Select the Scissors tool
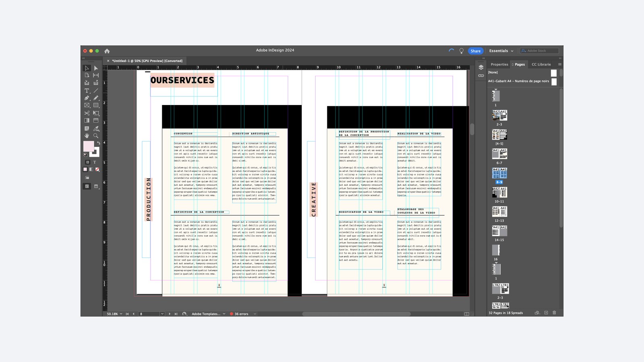This screenshot has width=644, height=362. (87, 113)
